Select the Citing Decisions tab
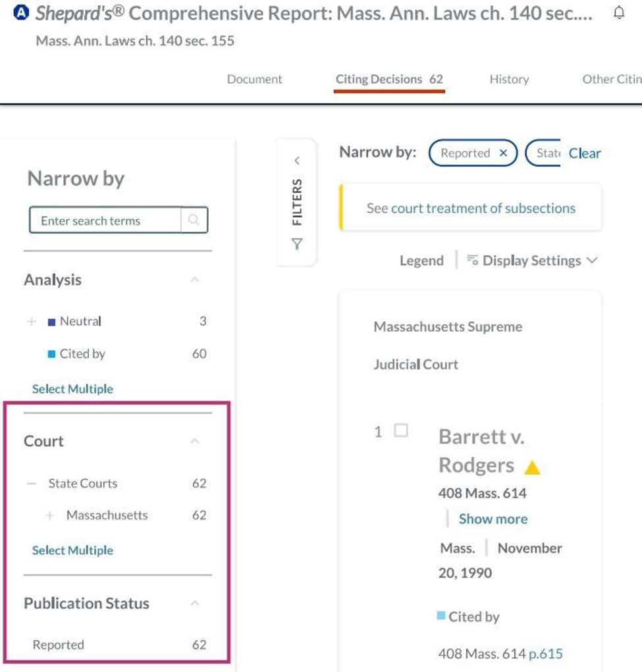Screen dimensions: 642x672 389,79
